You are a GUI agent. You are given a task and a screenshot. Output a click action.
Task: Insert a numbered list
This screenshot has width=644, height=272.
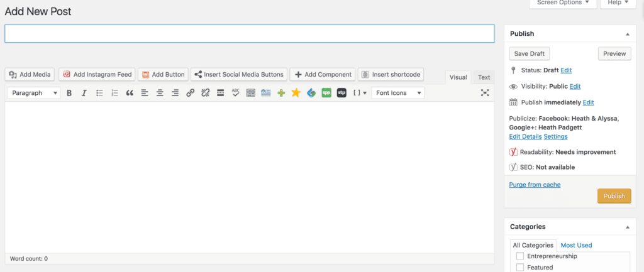tap(114, 93)
